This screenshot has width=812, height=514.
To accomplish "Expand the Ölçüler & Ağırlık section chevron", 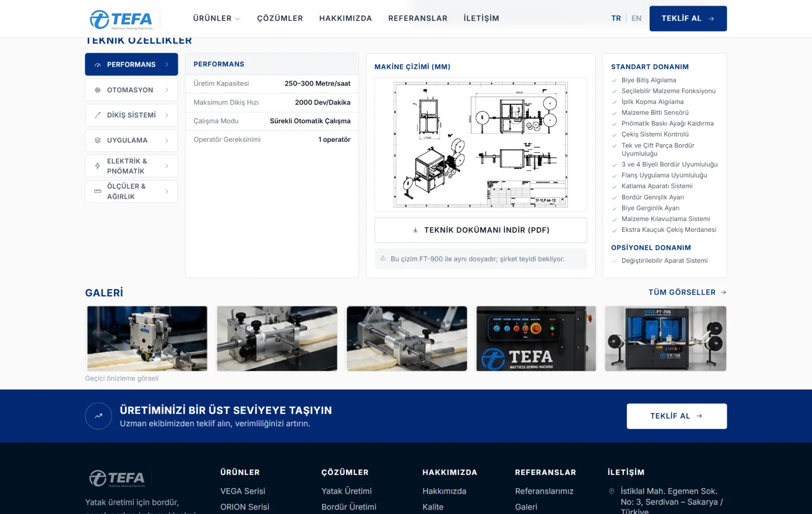I will (x=167, y=191).
